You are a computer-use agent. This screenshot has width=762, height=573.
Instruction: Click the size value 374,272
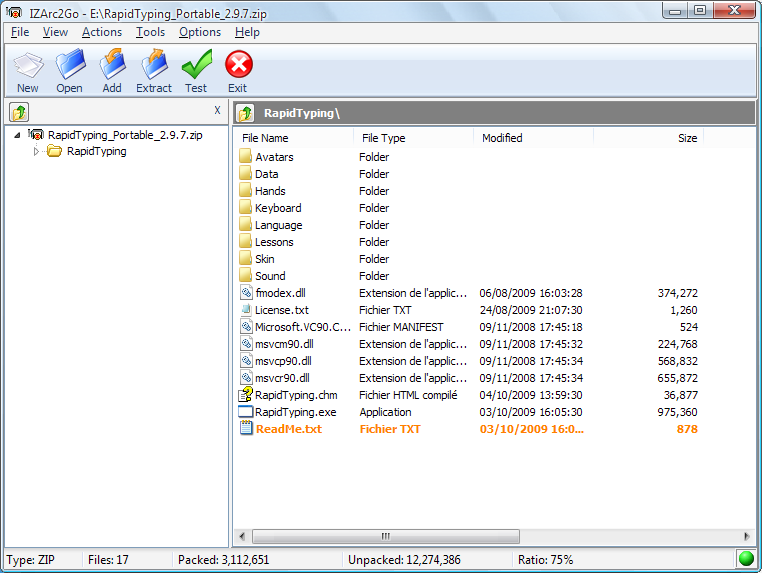pos(677,293)
